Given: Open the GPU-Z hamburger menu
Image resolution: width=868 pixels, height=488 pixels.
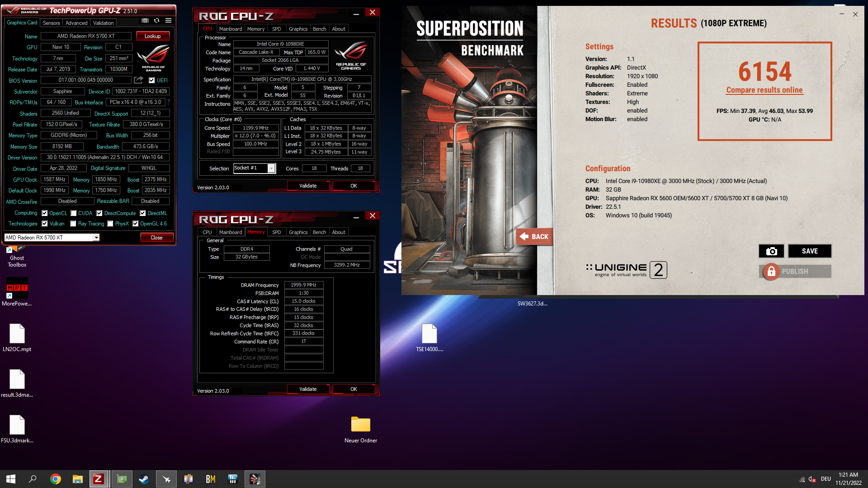Looking at the screenshot, I should pos(168,20).
